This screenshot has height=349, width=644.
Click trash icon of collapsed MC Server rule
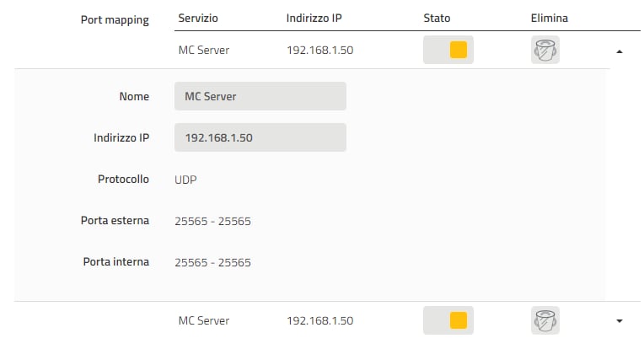(545, 320)
